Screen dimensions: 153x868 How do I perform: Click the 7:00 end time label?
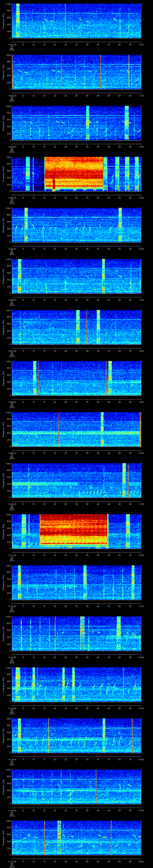(141, 300)
